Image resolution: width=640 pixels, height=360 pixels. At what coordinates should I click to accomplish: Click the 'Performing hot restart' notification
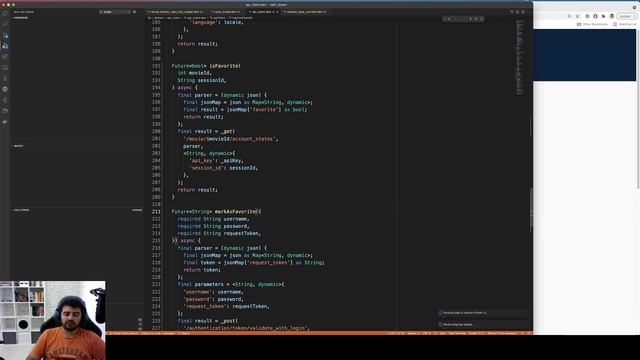tap(484, 324)
